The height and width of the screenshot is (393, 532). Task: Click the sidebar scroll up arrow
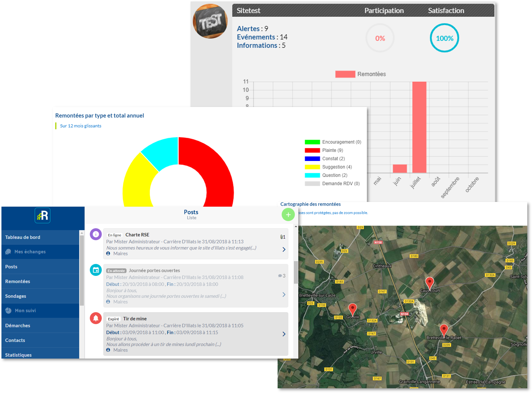(x=82, y=233)
